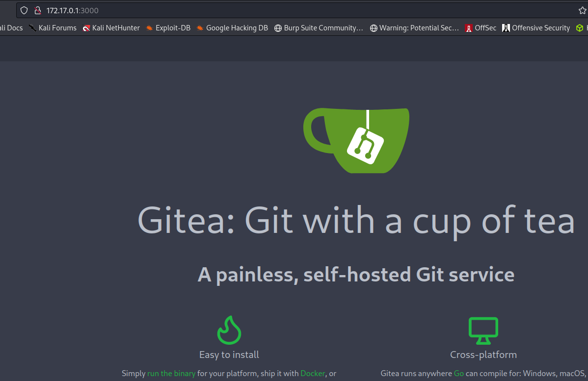Click the Kali Forums bookmark icon
Viewport: 588px width, 381px height.
(32, 28)
